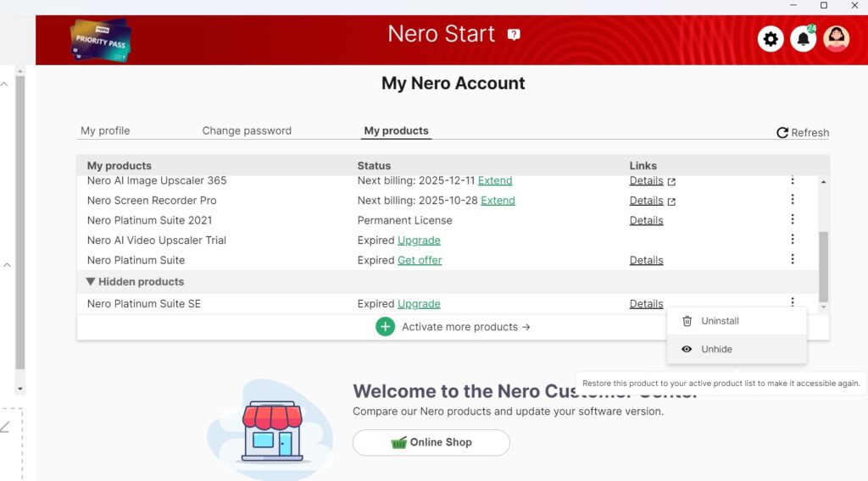
Task: Click the My products column header
Action: 119,166
